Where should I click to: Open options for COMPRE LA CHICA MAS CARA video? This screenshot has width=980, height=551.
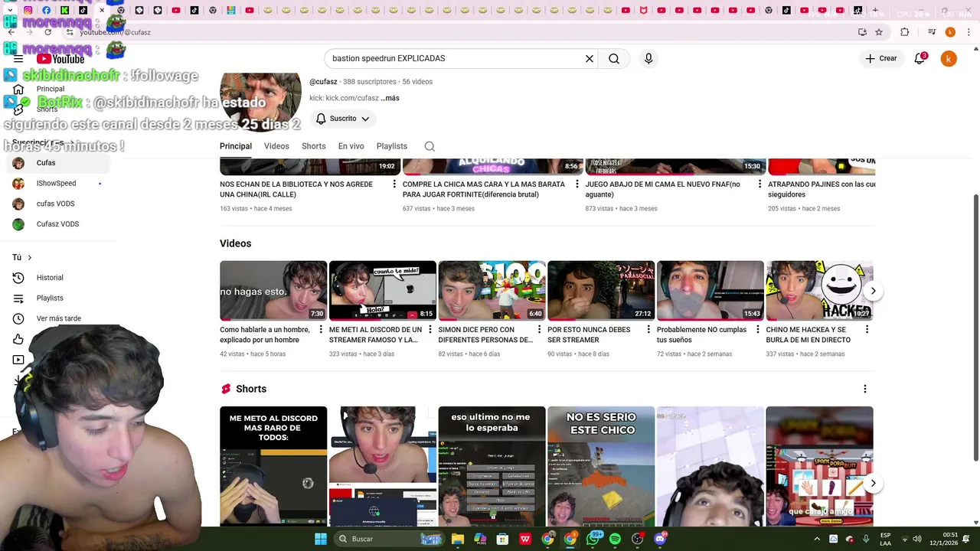tap(577, 184)
